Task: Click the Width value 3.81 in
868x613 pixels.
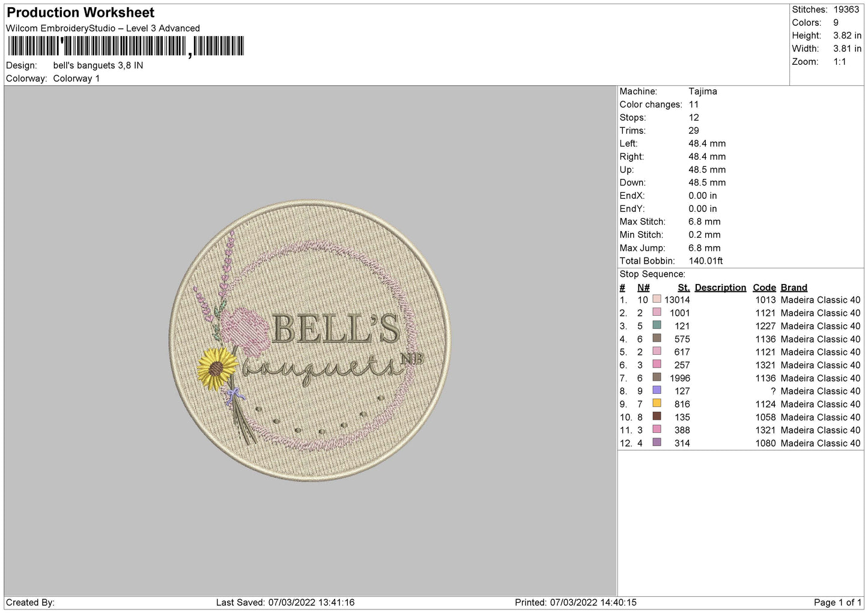Action: click(847, 49)
